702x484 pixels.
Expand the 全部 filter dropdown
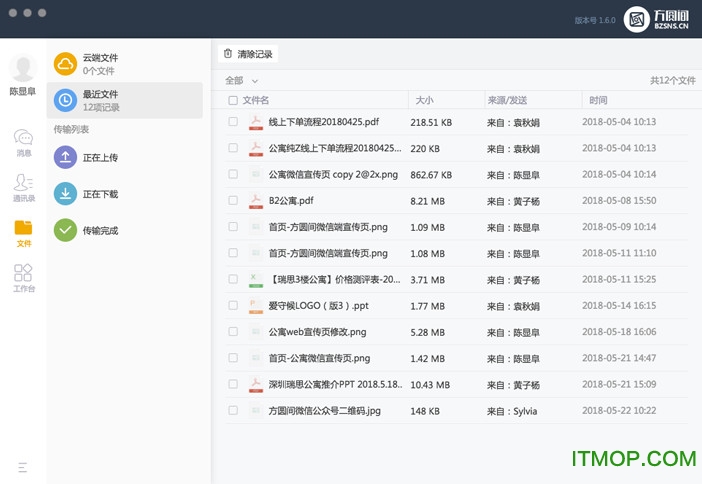pyautogui.click(x=242, y=81)
